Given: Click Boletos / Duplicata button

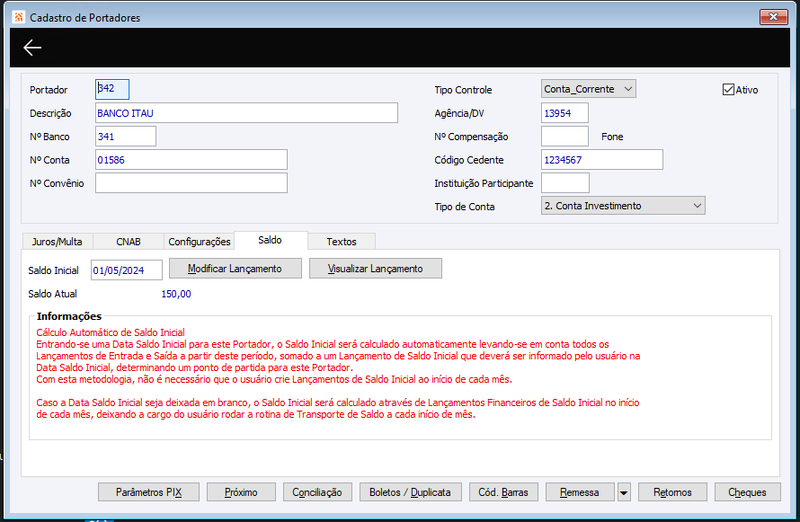Looking at the screenshot, I should pos(410,492).
